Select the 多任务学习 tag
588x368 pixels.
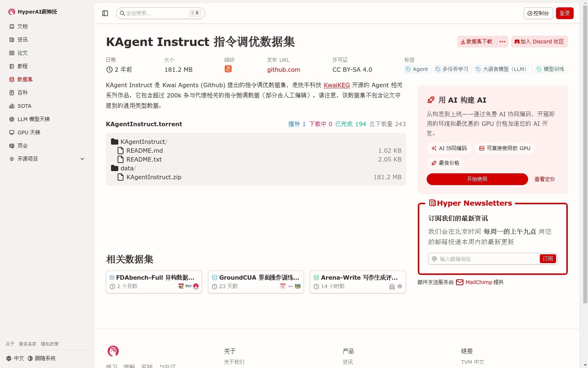[453, 69]
